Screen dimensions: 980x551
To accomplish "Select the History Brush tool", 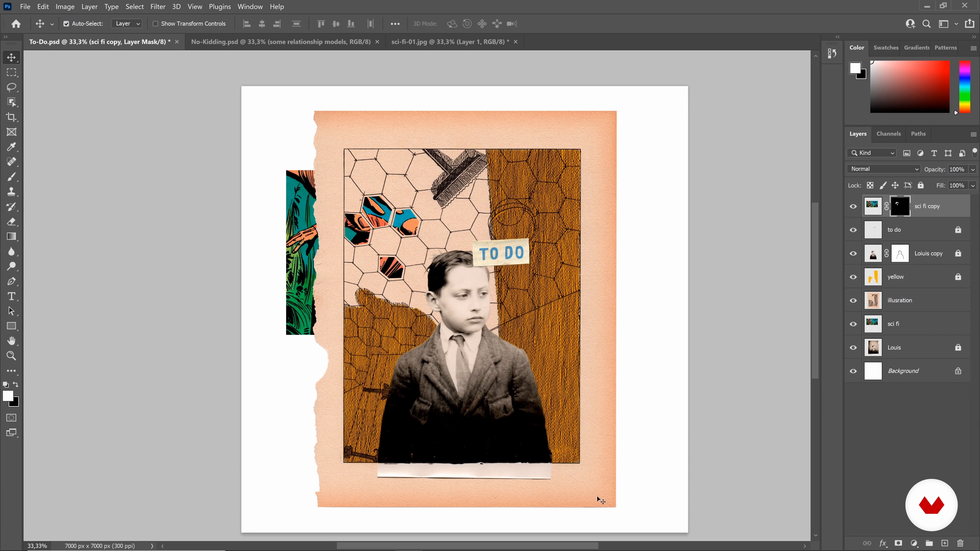I will tap(11, 206).
